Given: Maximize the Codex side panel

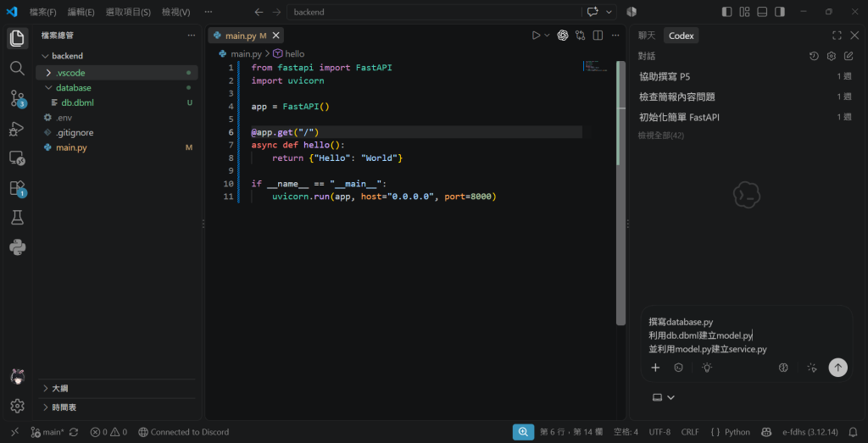Looking at the screenshot, I should 837,36.
